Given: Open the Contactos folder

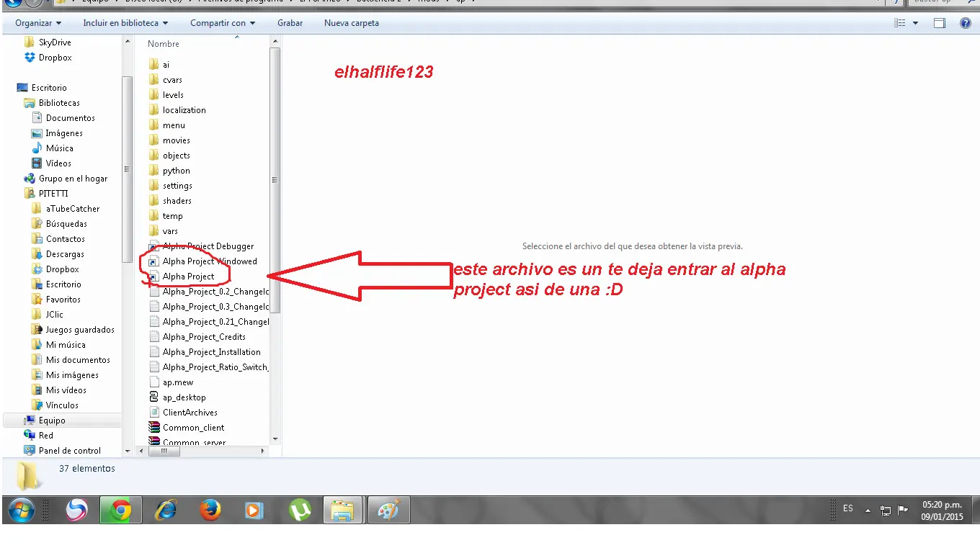Looking at the screenshot, I should (x=65, y=239).
